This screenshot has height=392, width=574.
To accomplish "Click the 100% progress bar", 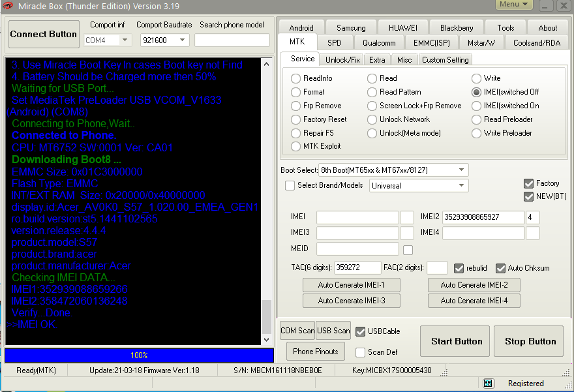I will click(x=139, y=355).
